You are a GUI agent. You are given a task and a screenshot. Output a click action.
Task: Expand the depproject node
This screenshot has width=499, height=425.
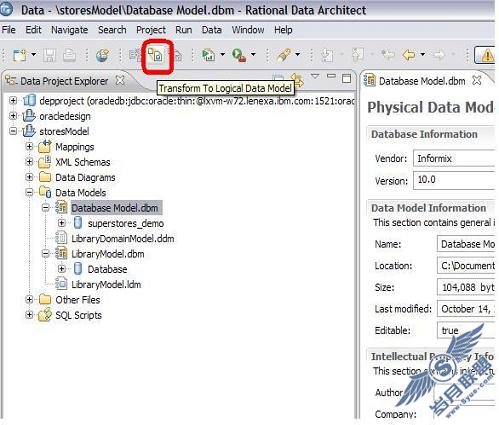tap(13, 100)
